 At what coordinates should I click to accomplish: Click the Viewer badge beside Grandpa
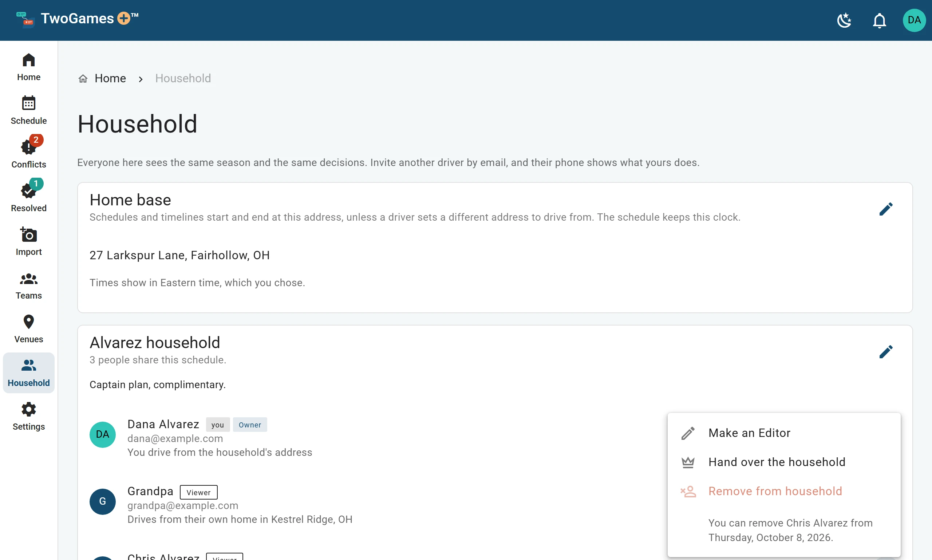(x=198, y=492)
